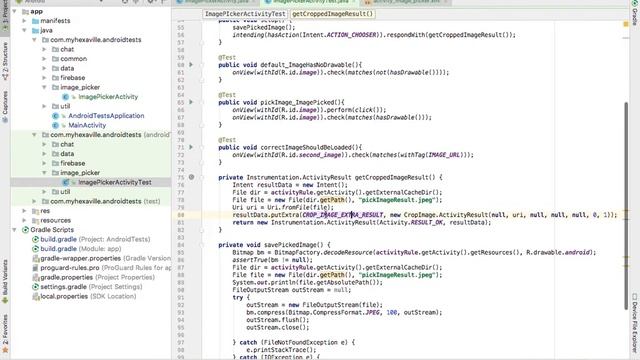Open AndroidTestsApplication in the project tree

106,116
